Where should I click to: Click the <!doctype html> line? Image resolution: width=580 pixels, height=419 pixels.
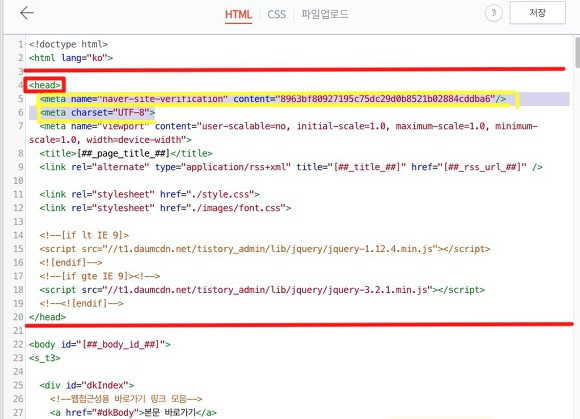pos(68,44)
